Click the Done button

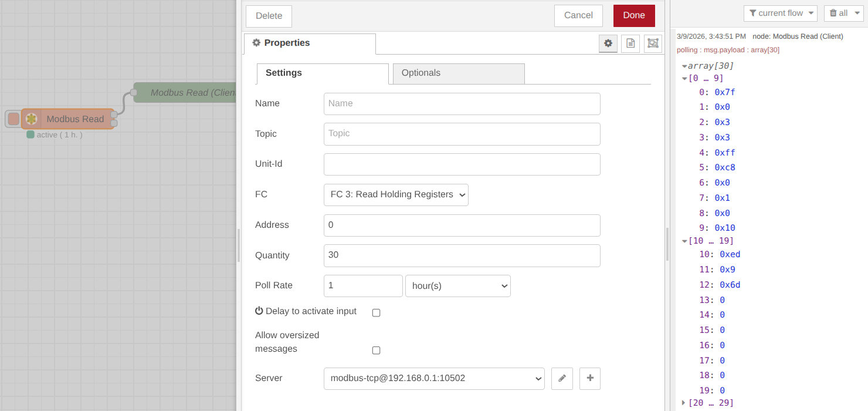[633, 16]
